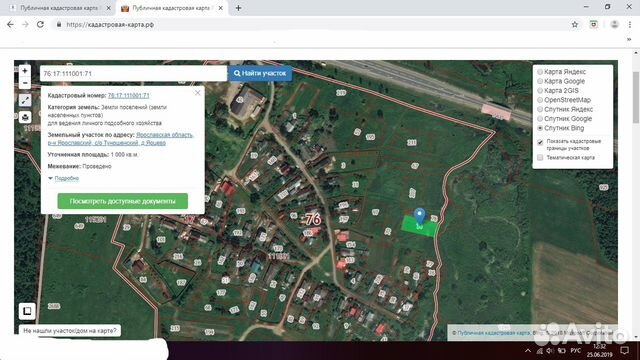Screen dimensions: 640x360
Task: Bookmark this page with star icon
Action: 575,24
